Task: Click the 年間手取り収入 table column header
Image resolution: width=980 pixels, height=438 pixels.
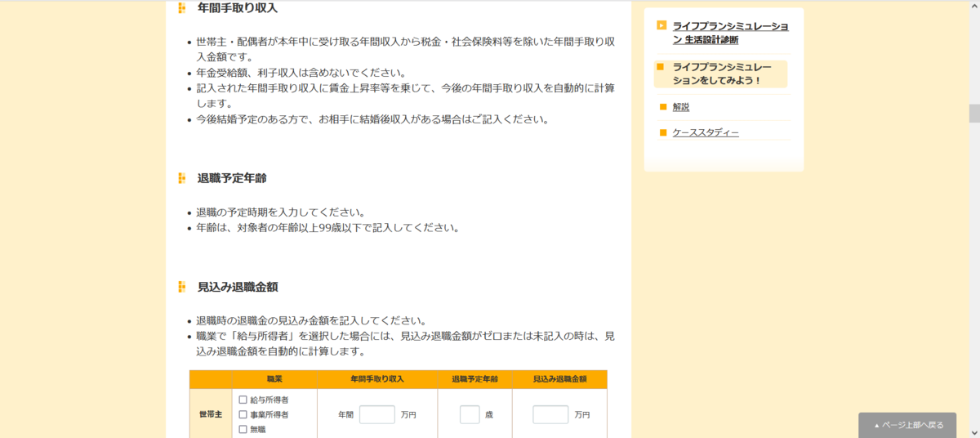Action: 377,380
